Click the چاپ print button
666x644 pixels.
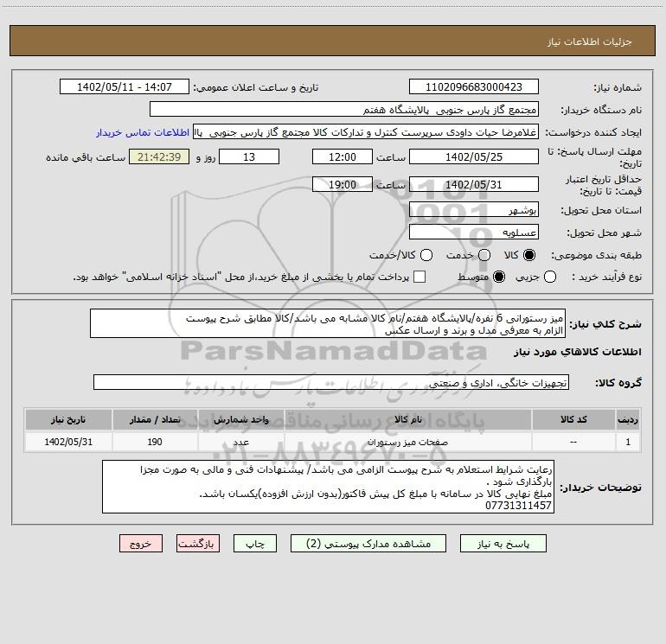click(x=255, y=544)
